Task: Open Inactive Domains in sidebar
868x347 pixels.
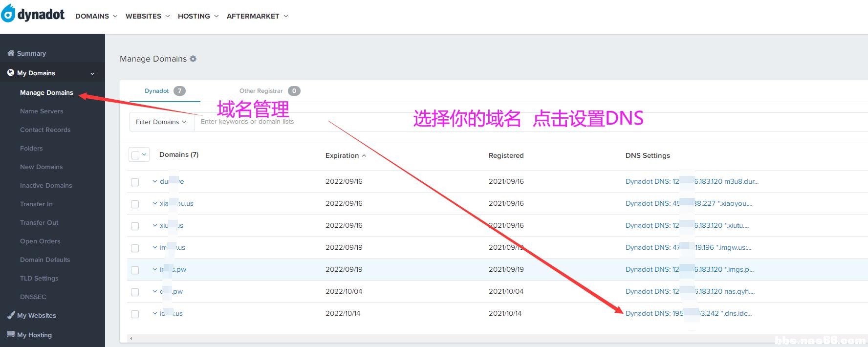Action: click(46, 185)
